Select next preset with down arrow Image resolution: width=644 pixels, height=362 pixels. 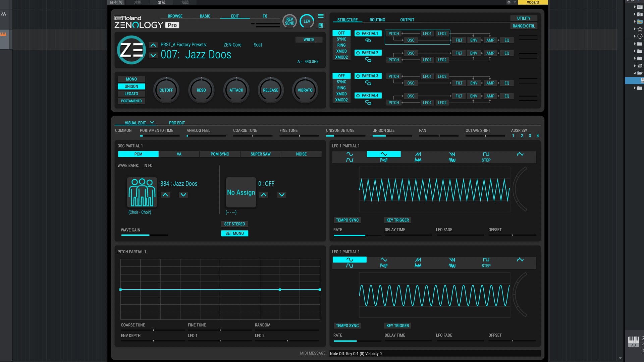[x=153, y=55]
